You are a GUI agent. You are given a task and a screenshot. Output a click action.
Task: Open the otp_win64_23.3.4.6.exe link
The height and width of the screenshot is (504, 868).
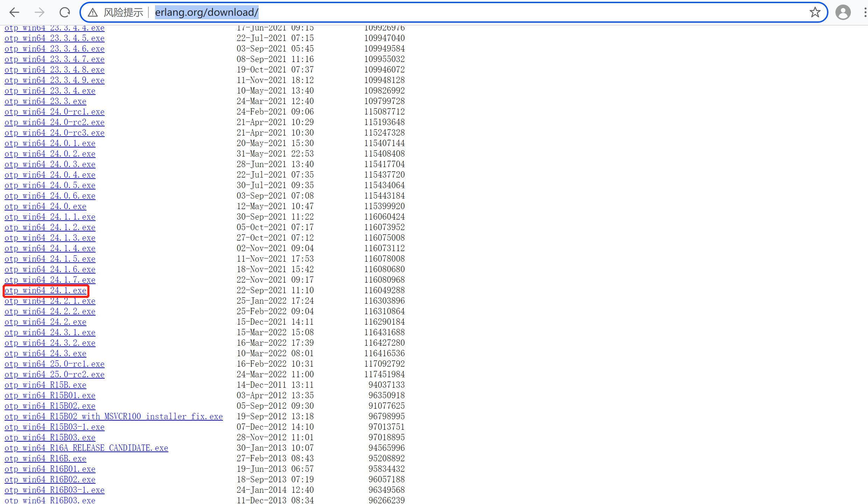pyautogui.click(x=55, y=49)
